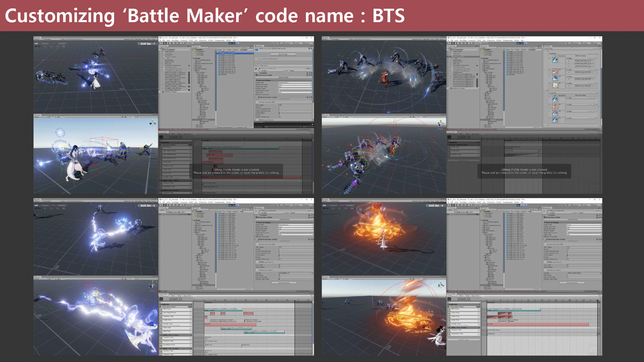Click the Open Prefab button in the Inspector

click(x=283, y=54)
